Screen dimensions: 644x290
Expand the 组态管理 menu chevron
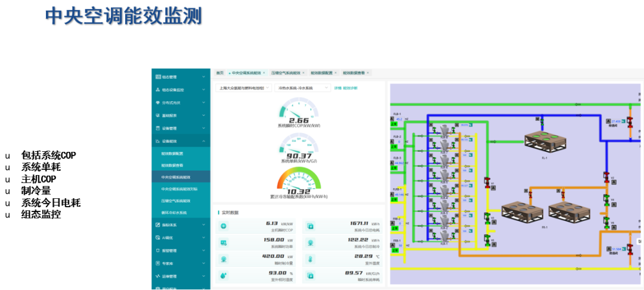click(x=203, y=77)
